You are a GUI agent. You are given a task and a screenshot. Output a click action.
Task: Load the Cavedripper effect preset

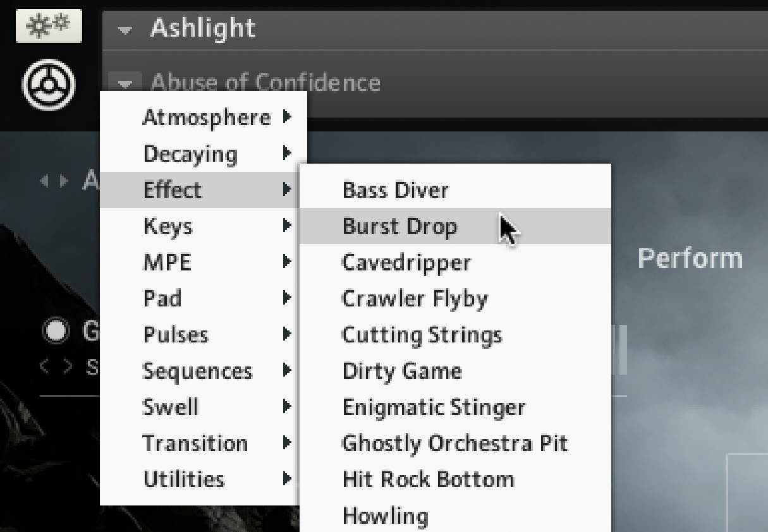click(406, 262)
